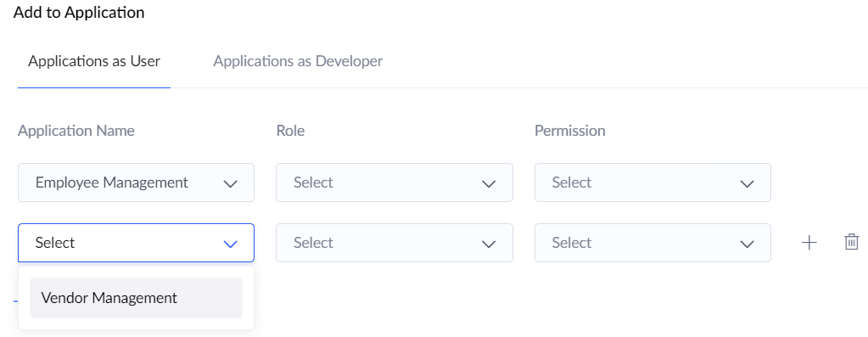
Task: Click the chevron in the second row's Permission dropdown
Action: (x=748, y=244)
